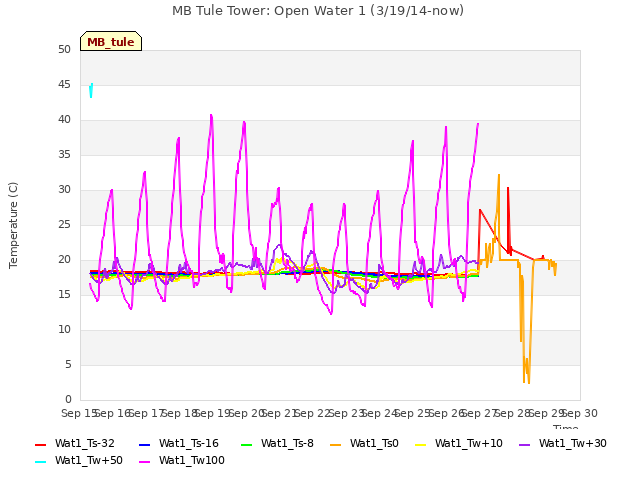Click the 35 y-axis tick label

64,154
